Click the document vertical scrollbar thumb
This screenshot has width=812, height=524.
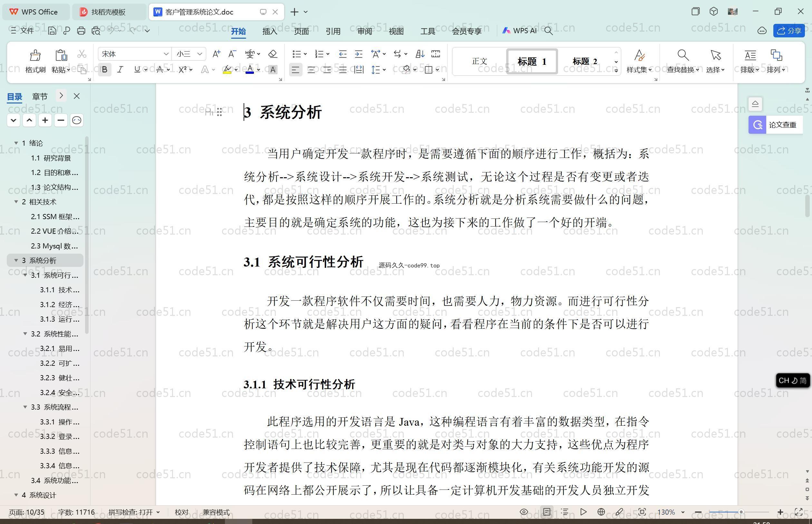point(807,206)
